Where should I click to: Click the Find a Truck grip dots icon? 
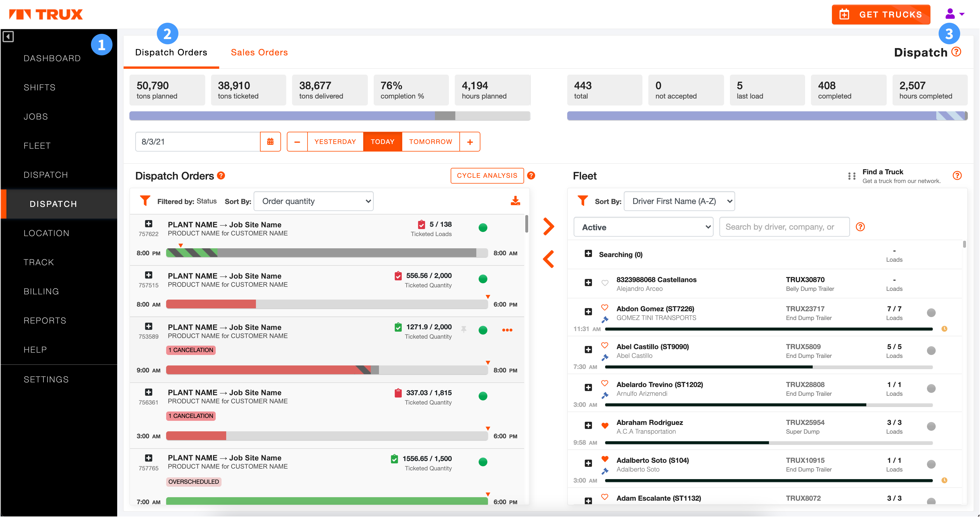click(x=852, y=176)
